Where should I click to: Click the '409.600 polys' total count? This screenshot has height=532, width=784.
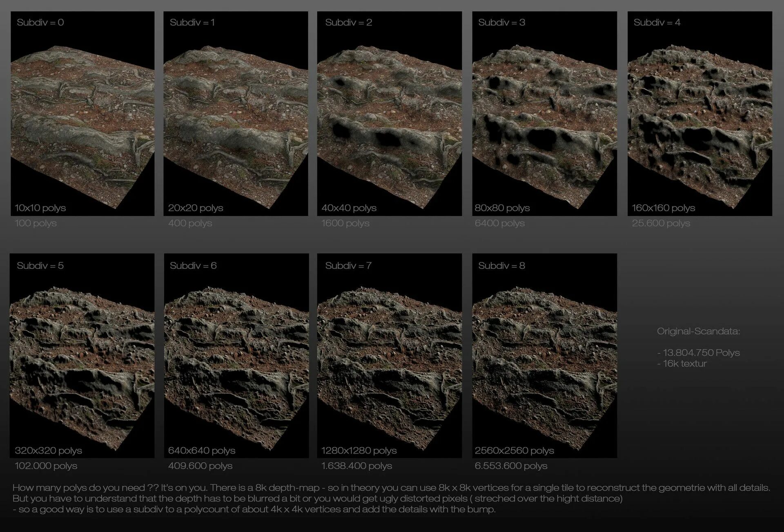[200, 466]
